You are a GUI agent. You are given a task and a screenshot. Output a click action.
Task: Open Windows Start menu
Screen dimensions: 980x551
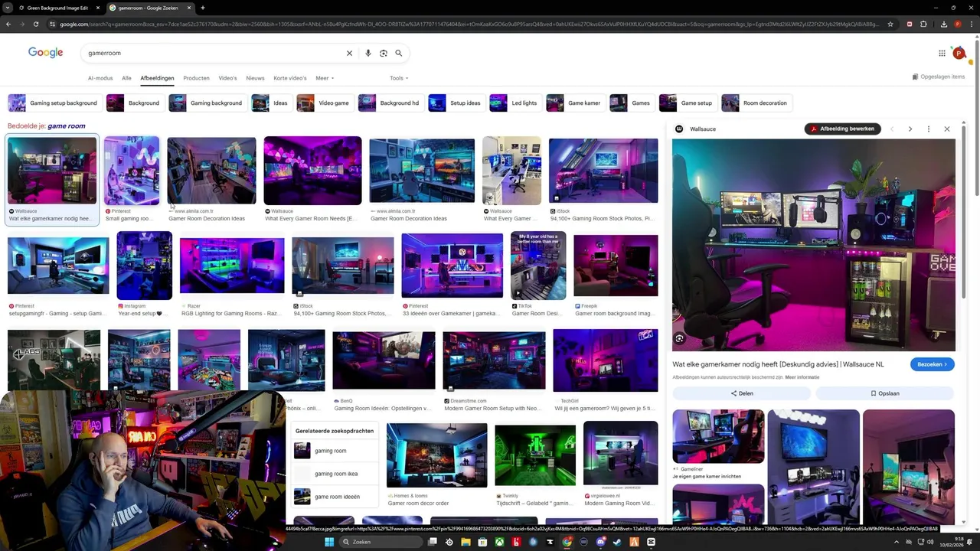coord(329,542)
